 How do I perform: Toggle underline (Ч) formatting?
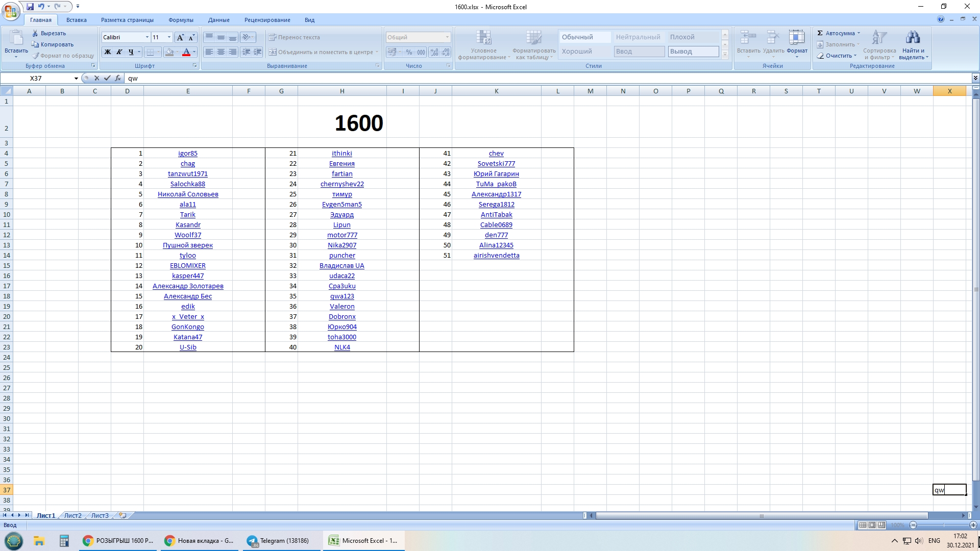(131, 52)
